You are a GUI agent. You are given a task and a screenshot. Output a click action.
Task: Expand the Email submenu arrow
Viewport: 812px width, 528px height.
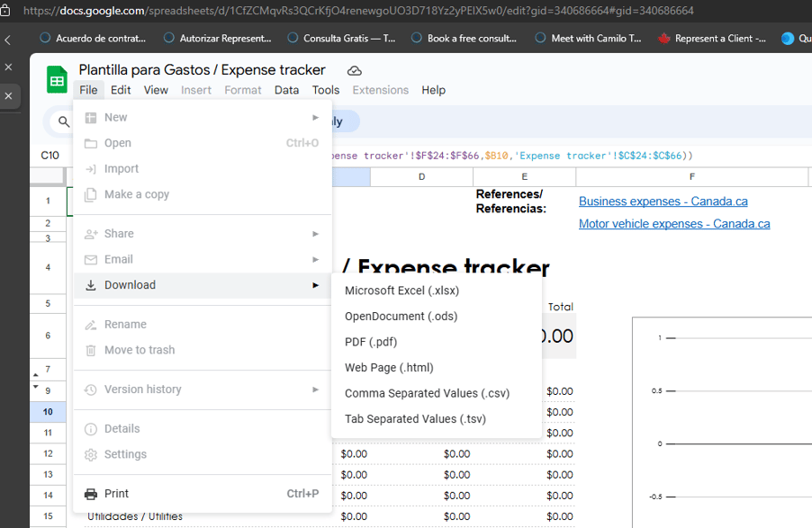coord(315,259)
